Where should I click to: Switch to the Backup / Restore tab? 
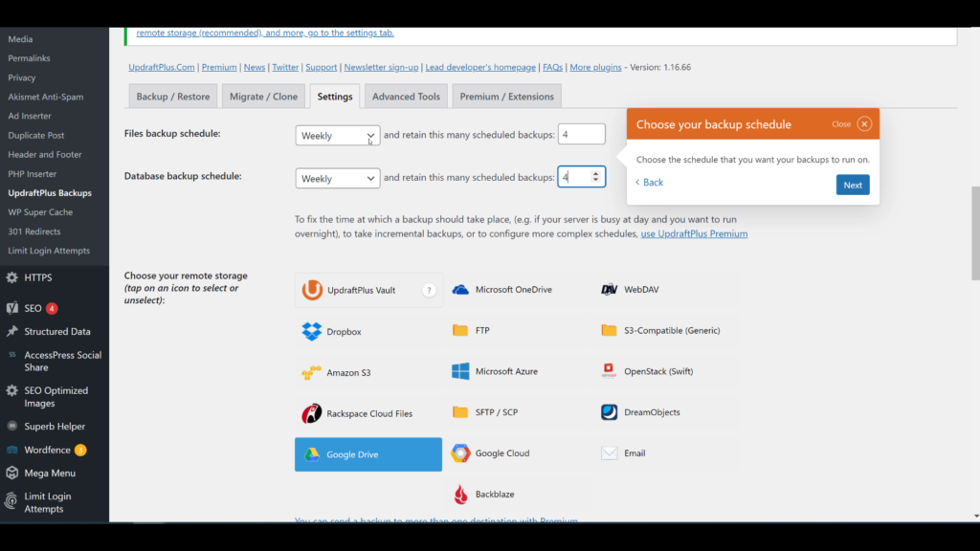pyautogui.click(x=172, y=97)
